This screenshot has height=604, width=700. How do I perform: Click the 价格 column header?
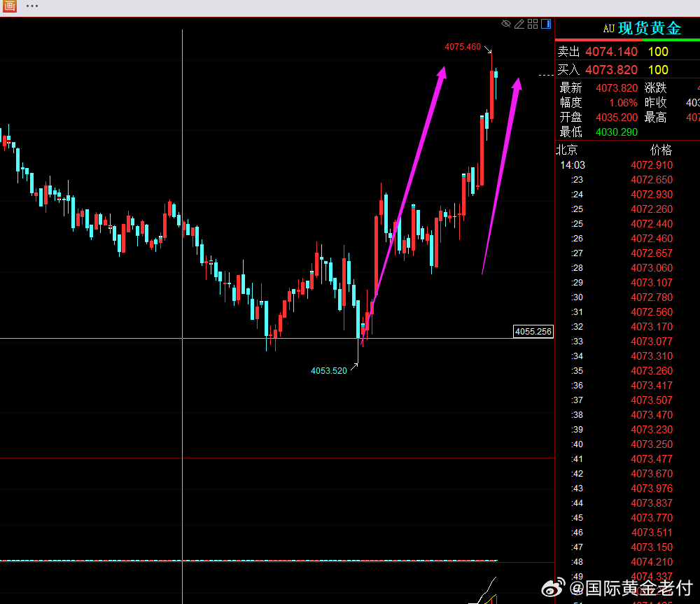coord(661,150)
